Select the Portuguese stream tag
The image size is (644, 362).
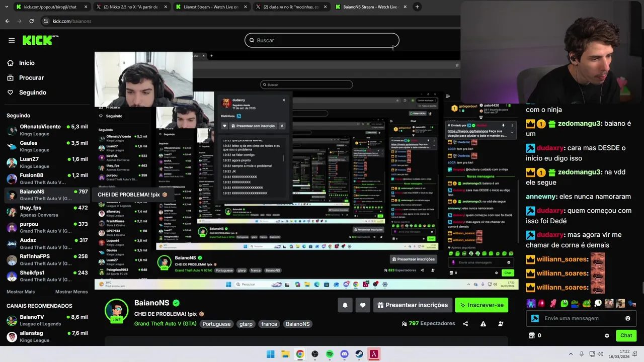pos(216,324)
